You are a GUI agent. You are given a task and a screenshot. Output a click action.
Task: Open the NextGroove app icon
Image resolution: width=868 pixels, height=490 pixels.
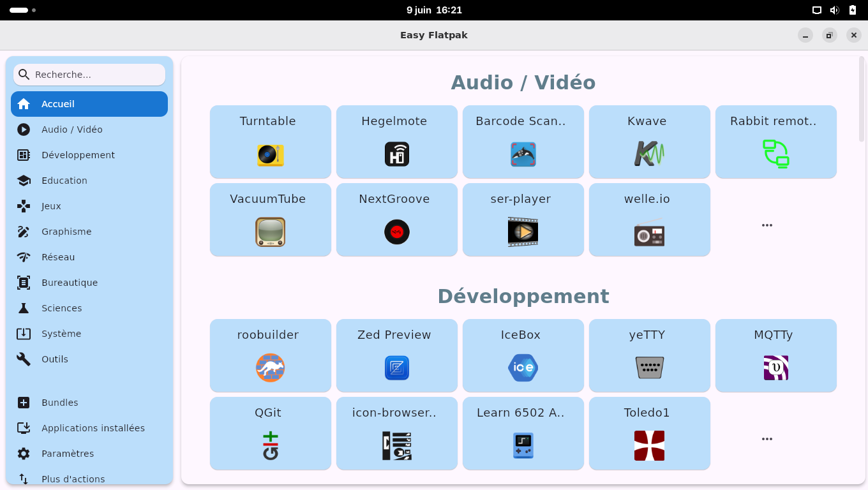(x=397, y=232)
